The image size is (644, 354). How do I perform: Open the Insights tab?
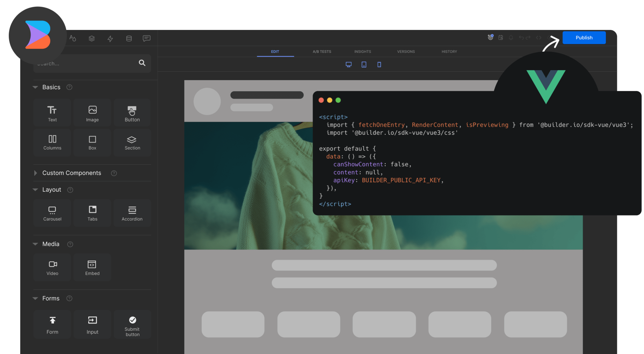pos(363,52)
